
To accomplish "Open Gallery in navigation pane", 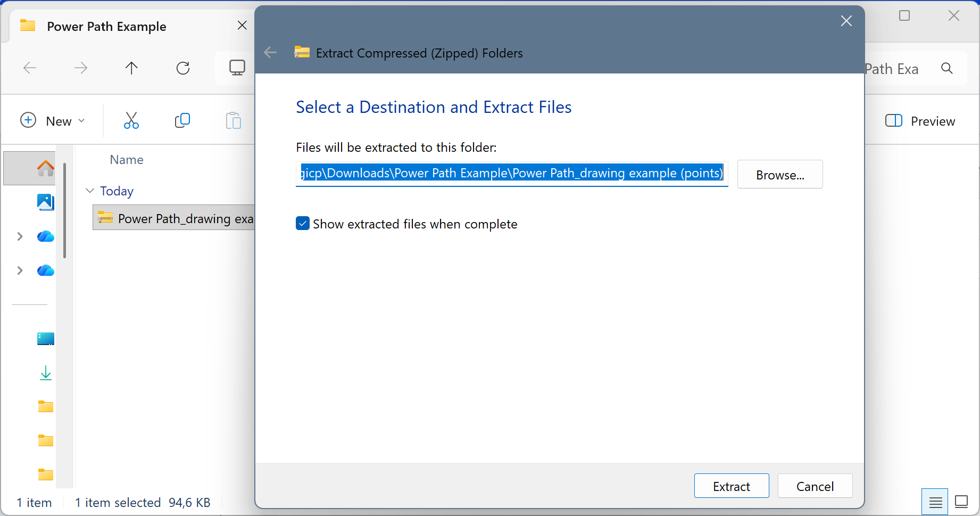I will click(45, 202).
